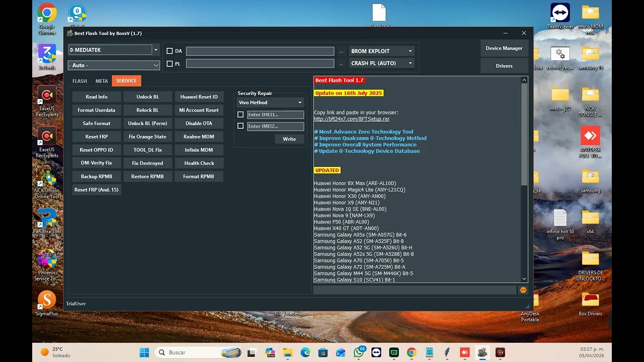Open the Pandora Tool desktop icon
This screenshot has width=644, height=362.
47,222
